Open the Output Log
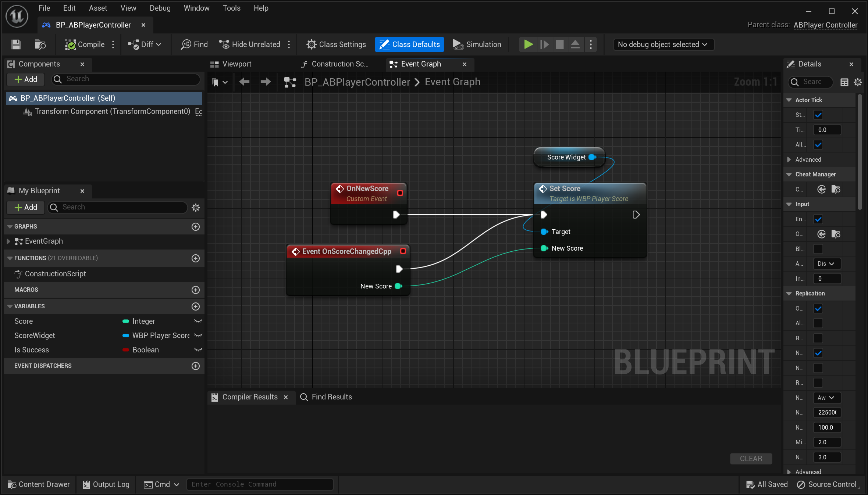Image resolution: width=868 pixels, height=495 pixels. [106, 484]
